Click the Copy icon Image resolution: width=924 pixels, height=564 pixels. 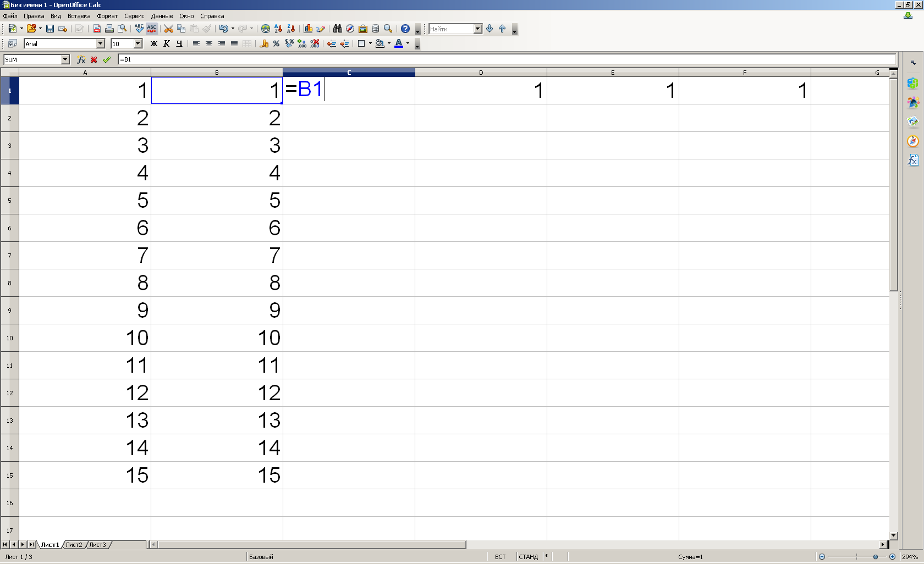[x=182, y=29]
